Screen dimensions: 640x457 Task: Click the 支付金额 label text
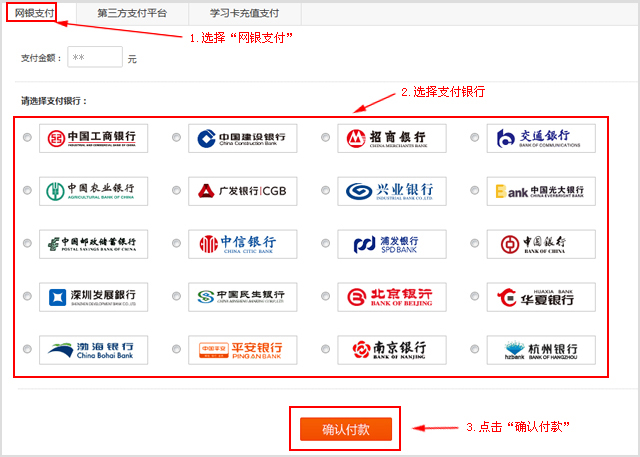pyautogui.click(x=41, y=58)
